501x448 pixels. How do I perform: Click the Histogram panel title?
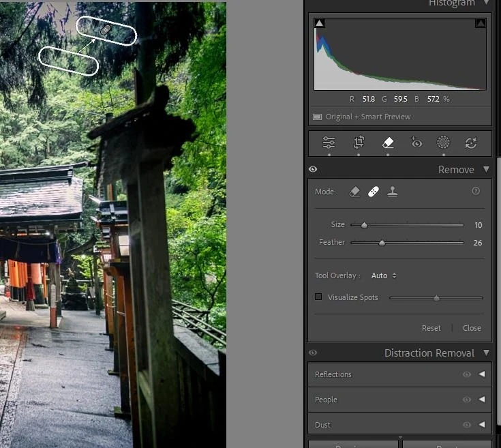point(451,3)
